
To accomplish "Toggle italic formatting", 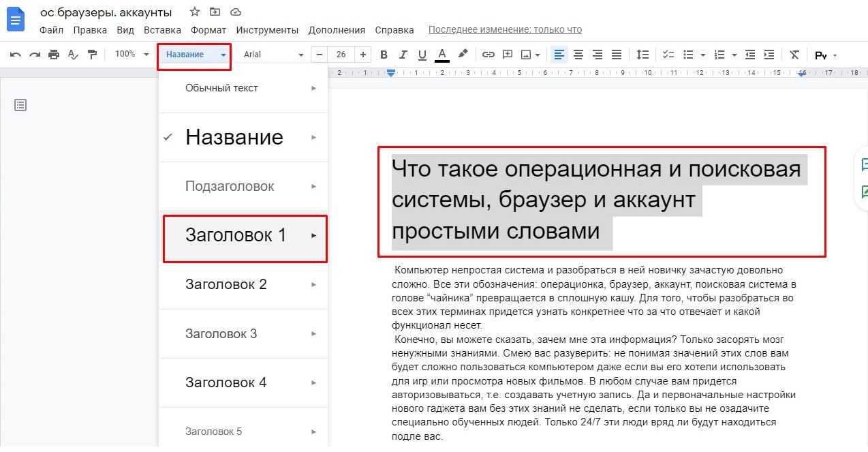I will [403, 55].
